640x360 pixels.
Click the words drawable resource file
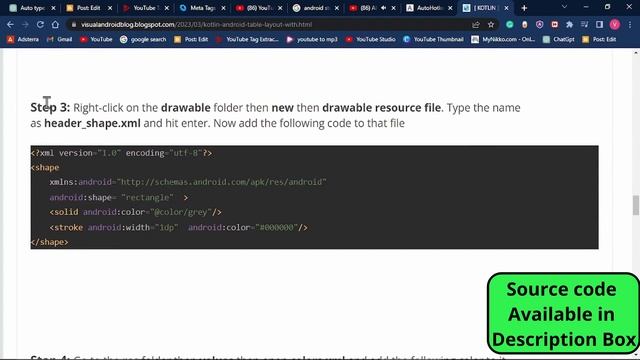pyautogui.click(x=381, y=107)
